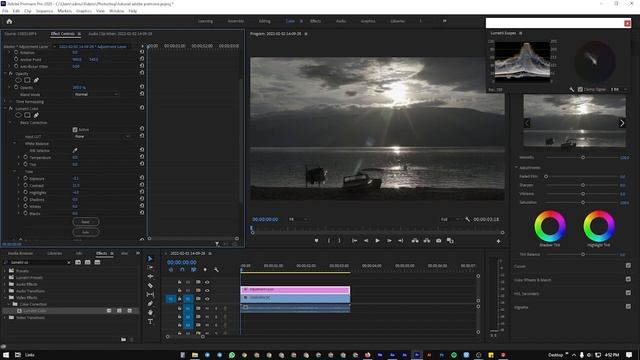Open the button editor plus icon
640x360 pixels.
click(x=498, y=241)
